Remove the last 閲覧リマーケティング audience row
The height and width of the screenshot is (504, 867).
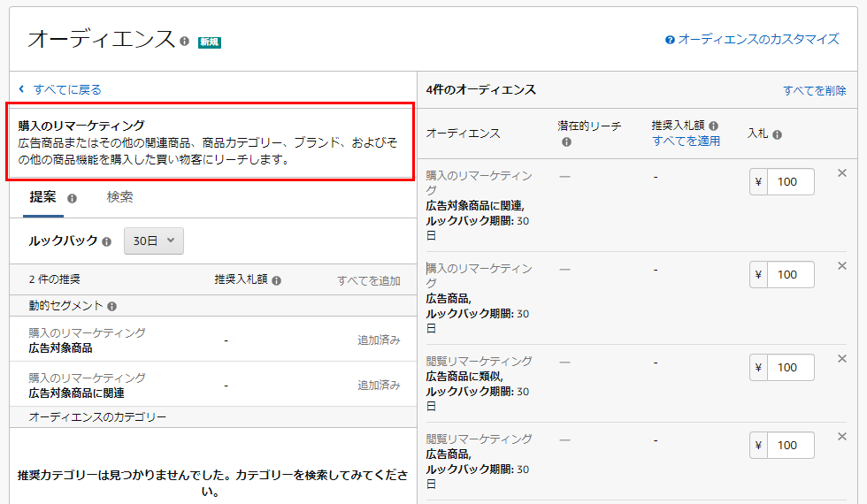click(842, 437)
